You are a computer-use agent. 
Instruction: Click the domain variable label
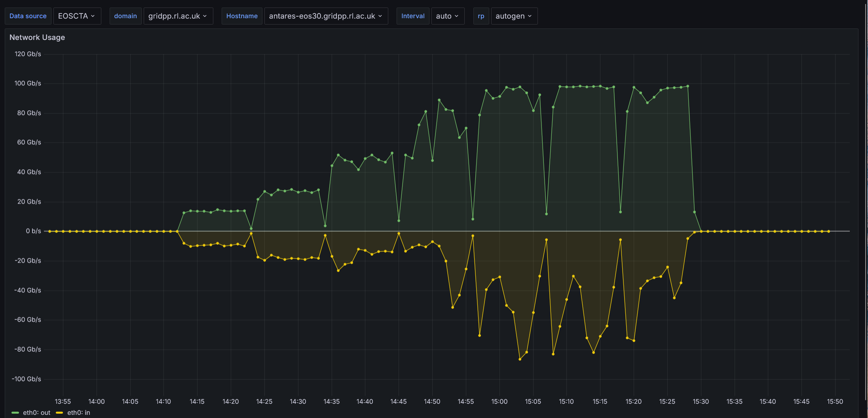click(125, 16)
